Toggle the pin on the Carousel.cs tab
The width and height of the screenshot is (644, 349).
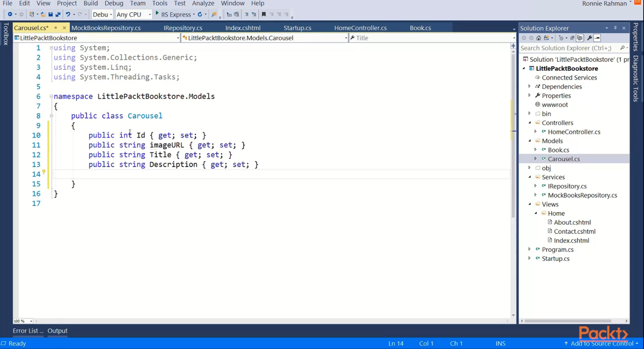55,28
